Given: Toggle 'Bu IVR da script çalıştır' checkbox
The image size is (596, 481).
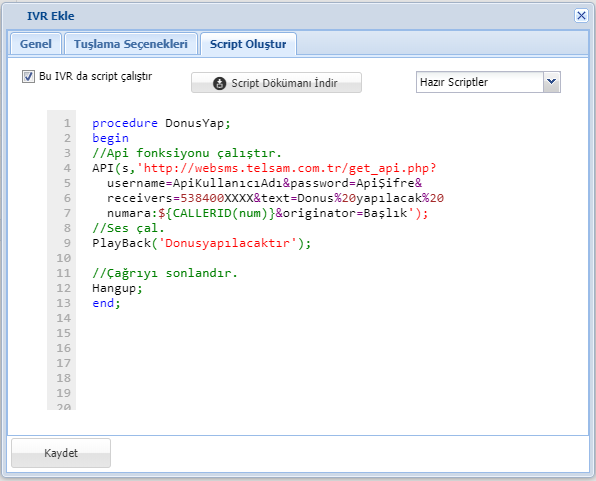Looking at the screenshot, I should (28, 76).
